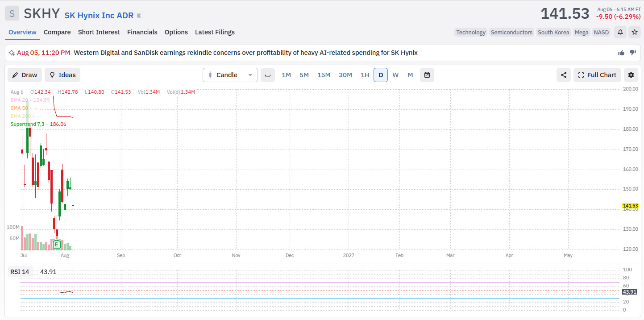644x320 pixels.
Task: Select the daily D interval
Action: pos(381,75)
